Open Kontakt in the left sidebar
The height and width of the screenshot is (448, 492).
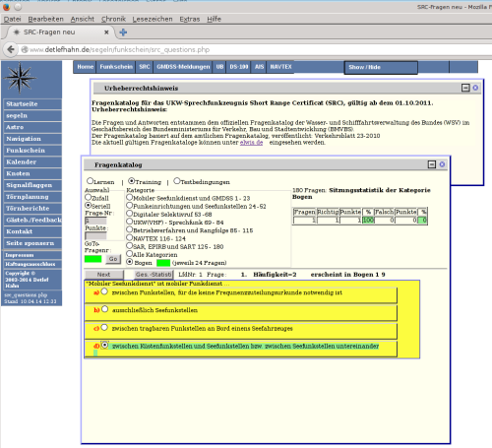(32, 231)
